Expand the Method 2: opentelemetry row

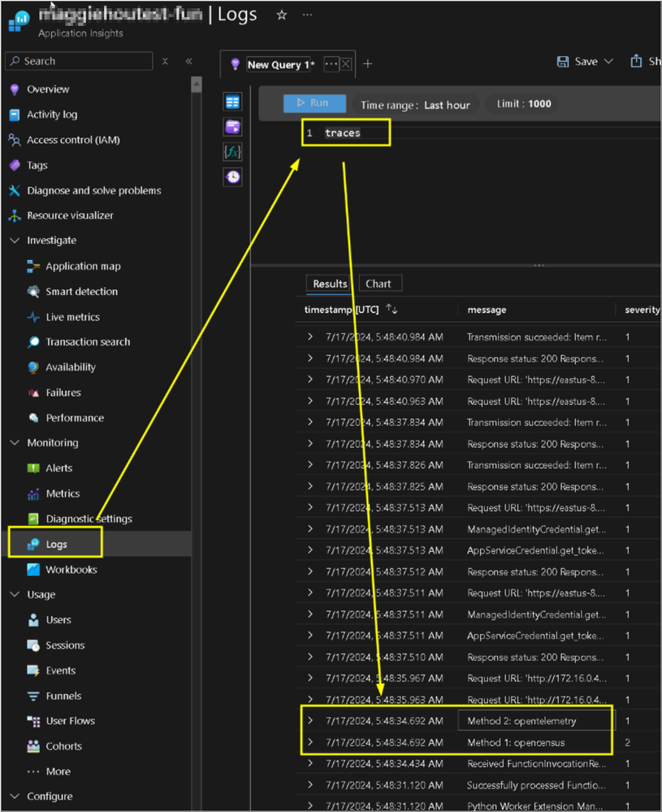310,720
